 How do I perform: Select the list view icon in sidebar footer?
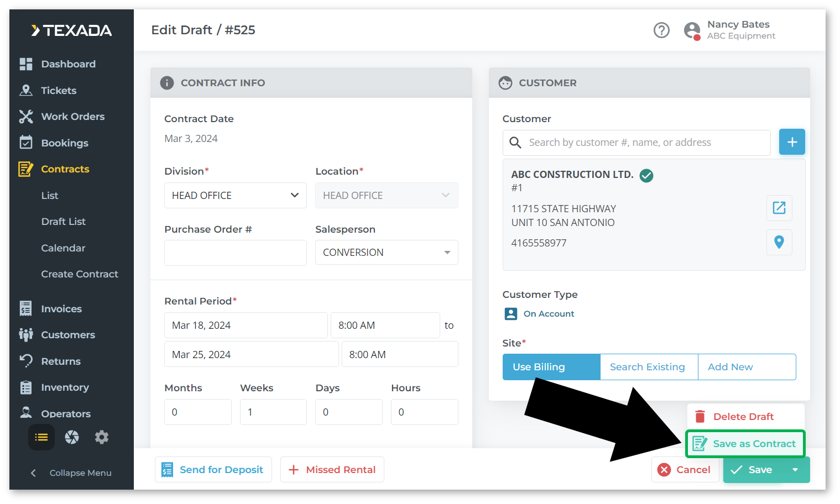pos(41,437)
